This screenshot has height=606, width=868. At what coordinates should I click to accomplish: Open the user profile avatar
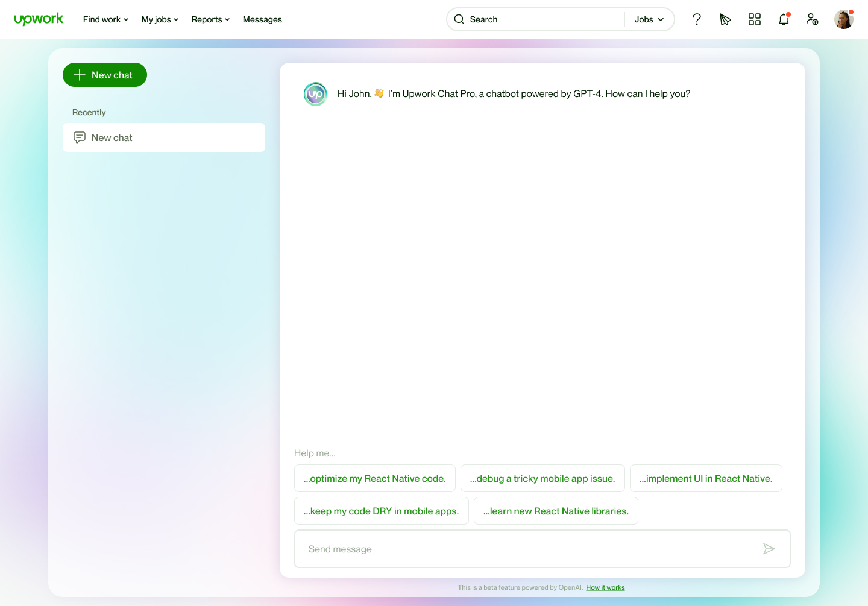[x=843, y=19]
